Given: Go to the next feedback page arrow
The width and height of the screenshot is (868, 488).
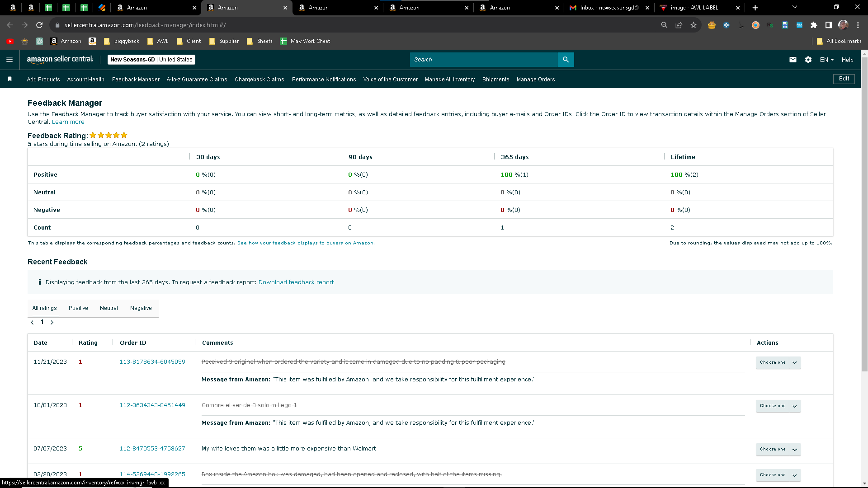Looking at the screenshot, I should coord(52,322).
